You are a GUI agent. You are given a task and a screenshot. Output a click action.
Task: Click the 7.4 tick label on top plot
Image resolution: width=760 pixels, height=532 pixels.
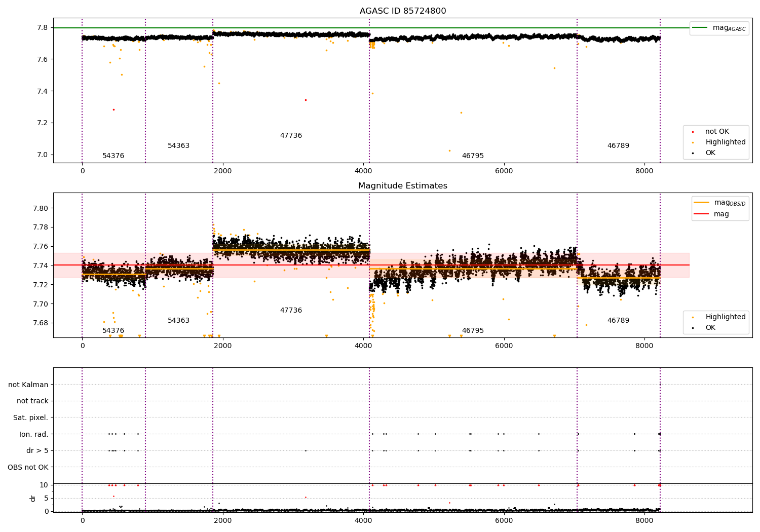(43, 91)
